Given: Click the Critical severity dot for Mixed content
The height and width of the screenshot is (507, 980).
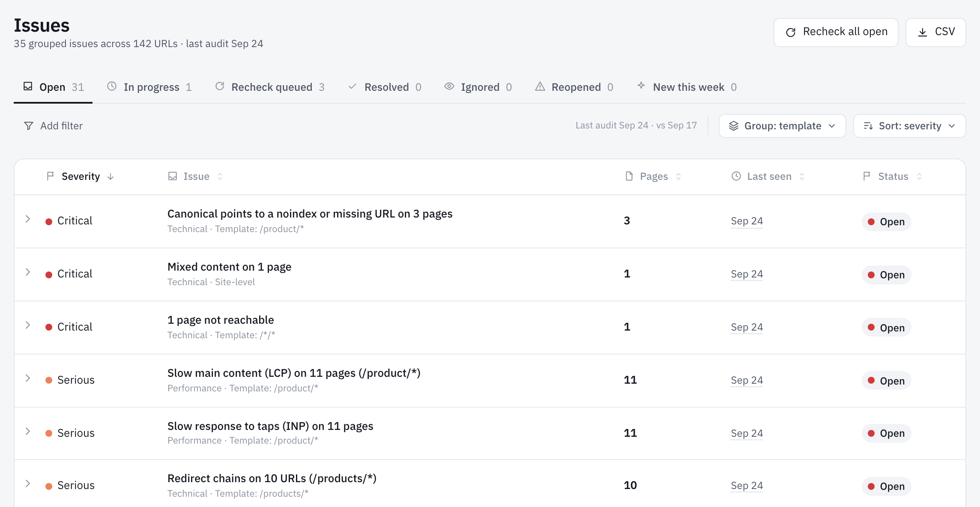Looking at the screenshot, I should click(x=49, y=274).
